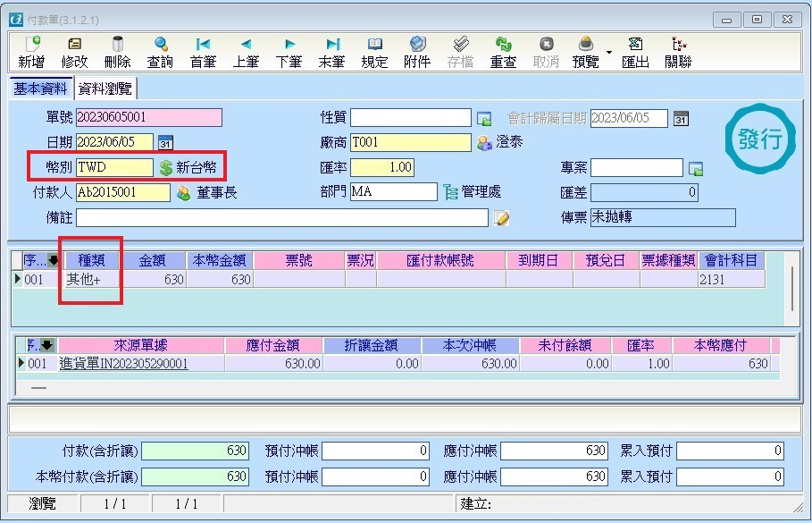
Task: Click the 來源單據 column header
Action: pos(140,345)
